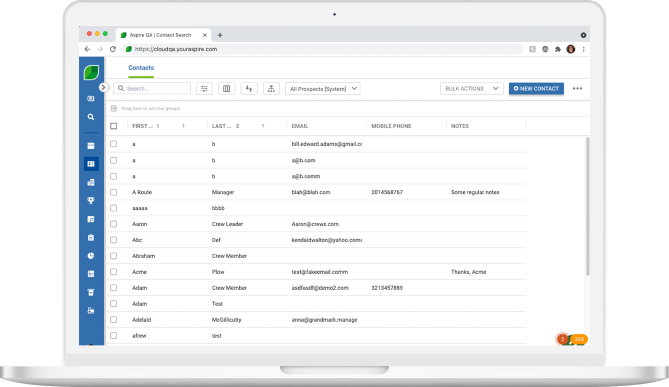Open the tractor equipment icon in the sidebar

pyautogui.click(x=91, y=311)
